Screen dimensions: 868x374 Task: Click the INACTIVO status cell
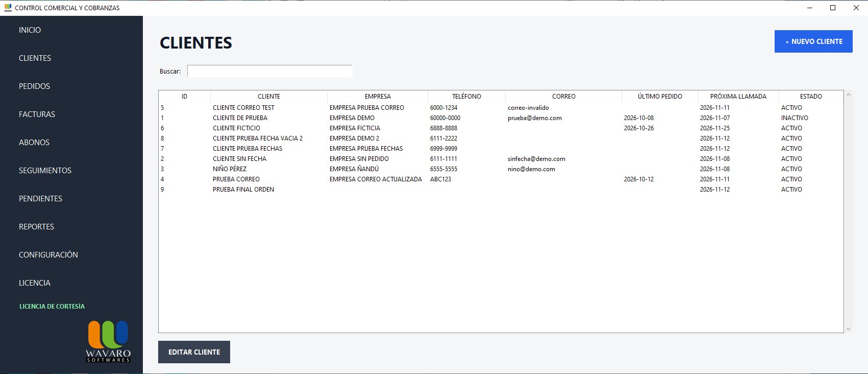[795, 118]
